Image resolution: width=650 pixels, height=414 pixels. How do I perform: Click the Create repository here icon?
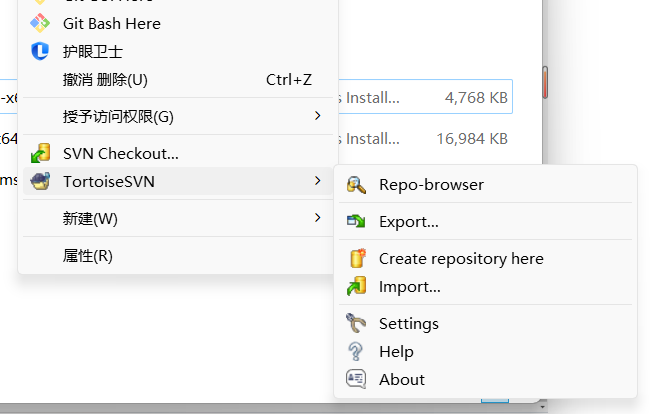point(356,259)
